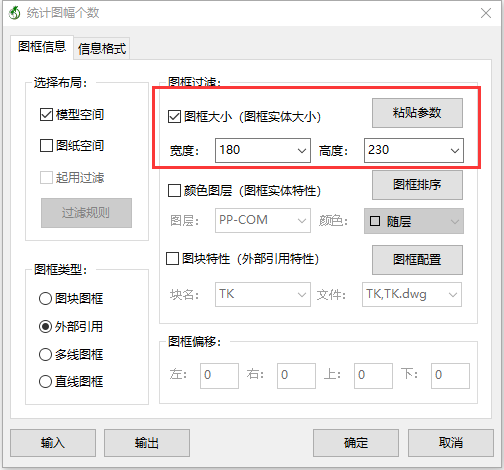This screenshot has height=470, width=504.
Task: Click the 图框配置 button
Action: [417, 260]
